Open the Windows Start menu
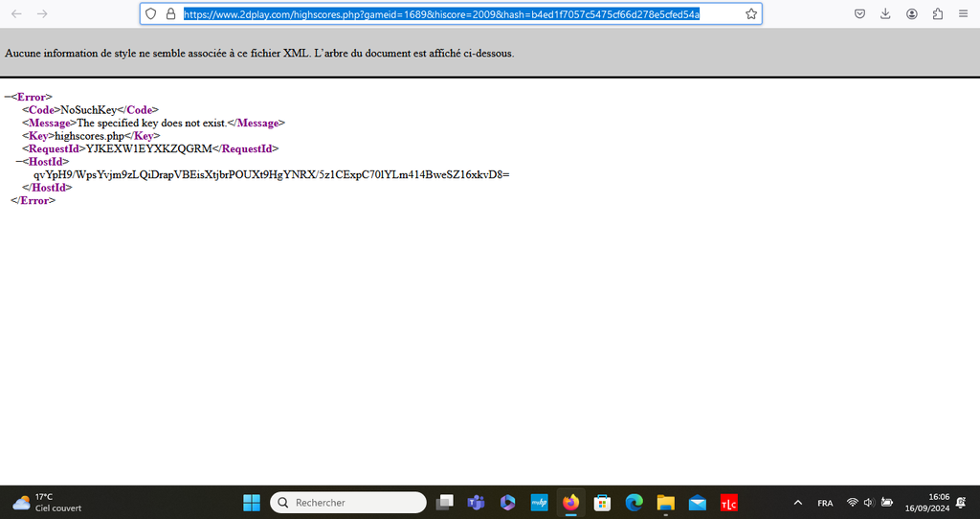The height and width of the screenshot is (519, 980). point(251,503)
